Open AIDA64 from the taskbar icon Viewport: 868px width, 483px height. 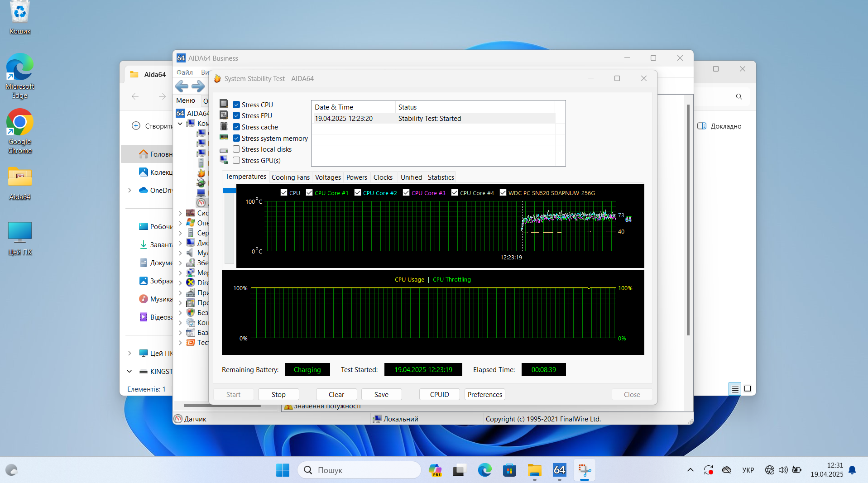point(559,470)
